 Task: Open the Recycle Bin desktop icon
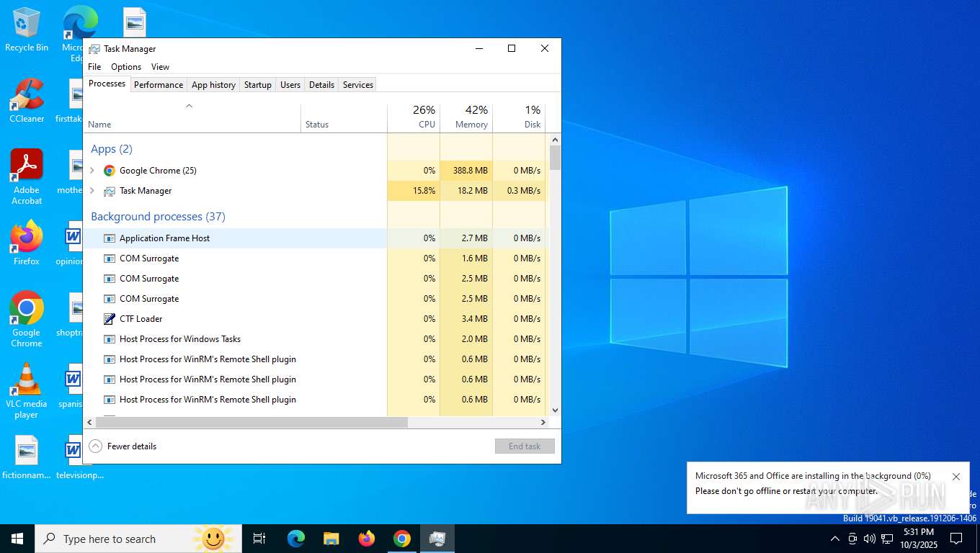tap(27, 30)
